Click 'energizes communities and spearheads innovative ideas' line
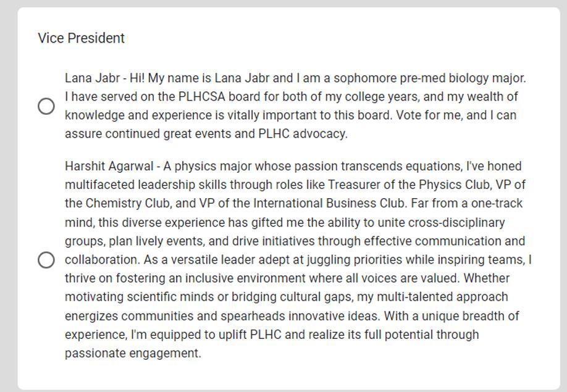The image size is (567, 392). coord(222,316)
